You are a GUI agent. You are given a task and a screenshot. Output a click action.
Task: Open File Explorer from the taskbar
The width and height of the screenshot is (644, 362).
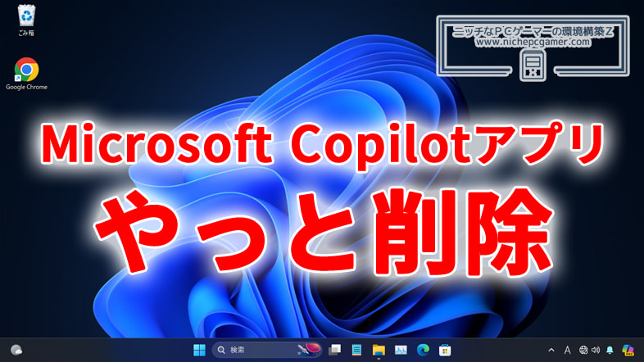pos(379,350)
